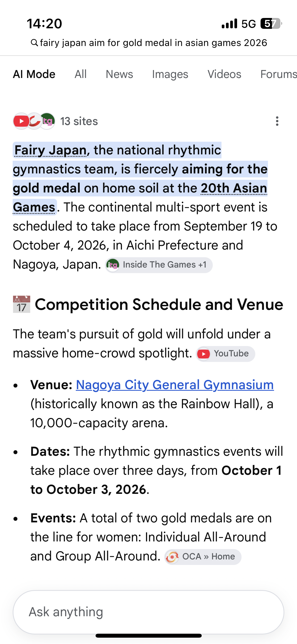Open Inside The Games +1 citation
Image resolution: width=297 pixels, height=644 pixels.
(159, 265)
